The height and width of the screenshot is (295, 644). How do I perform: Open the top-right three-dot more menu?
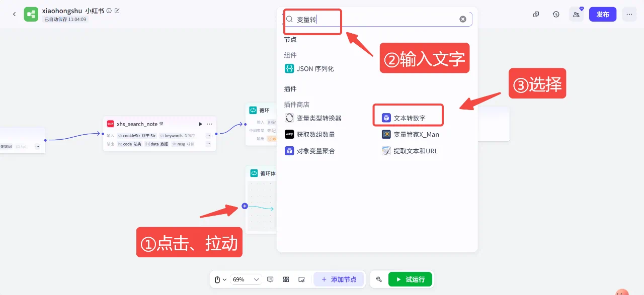point(629,15)
